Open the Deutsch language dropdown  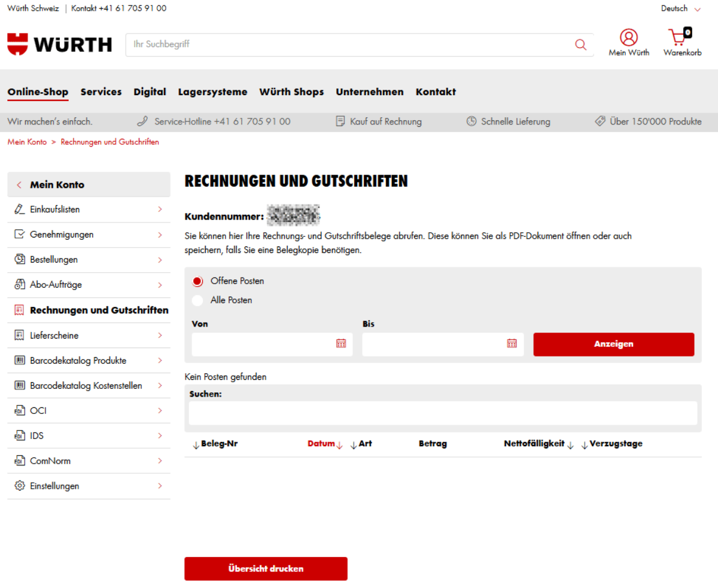[x=681, y=9]
